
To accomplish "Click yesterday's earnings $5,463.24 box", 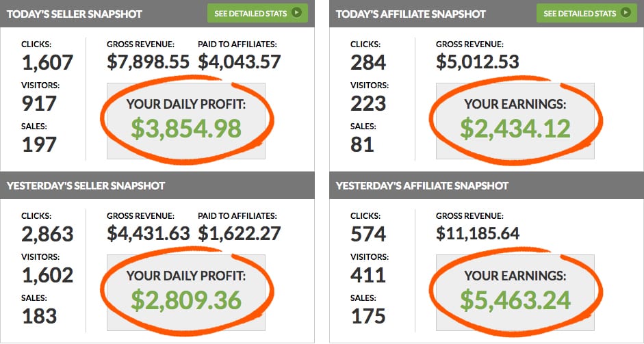I will pos(515,292).
